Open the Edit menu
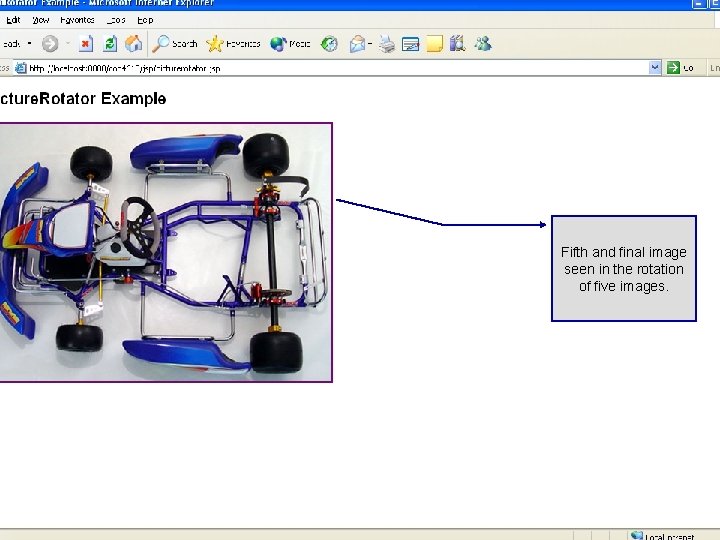This screenshot has width=720, height=540. coord(13,20)
